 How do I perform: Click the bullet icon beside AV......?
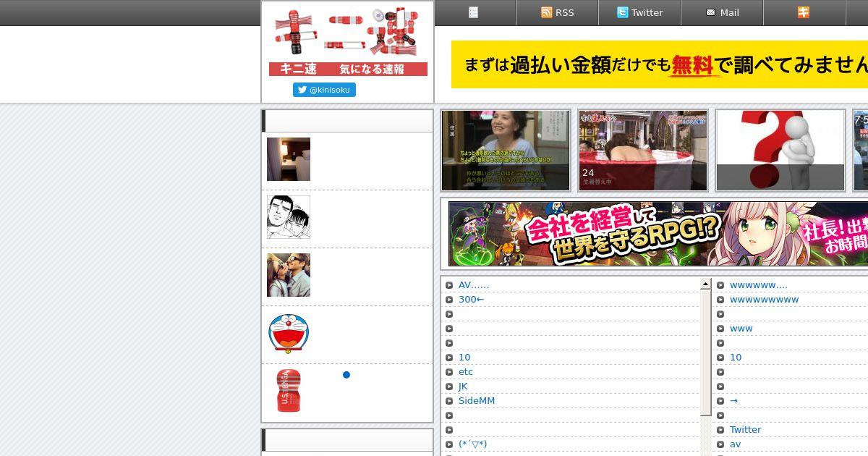(449, 285)
